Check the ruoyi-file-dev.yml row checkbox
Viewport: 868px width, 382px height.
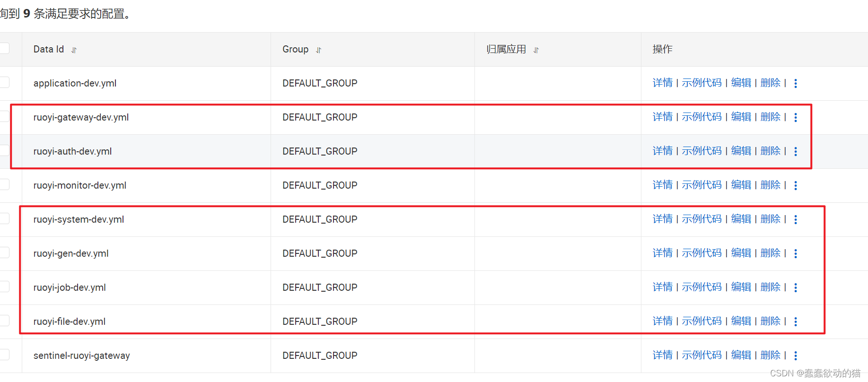click(x=4, y=321)
